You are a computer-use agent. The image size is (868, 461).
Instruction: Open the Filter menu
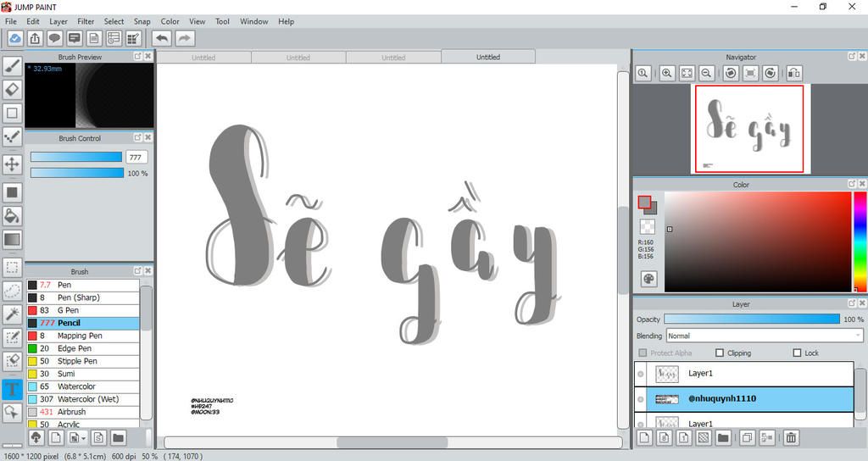pyautogui.click(x=86, y=21)
